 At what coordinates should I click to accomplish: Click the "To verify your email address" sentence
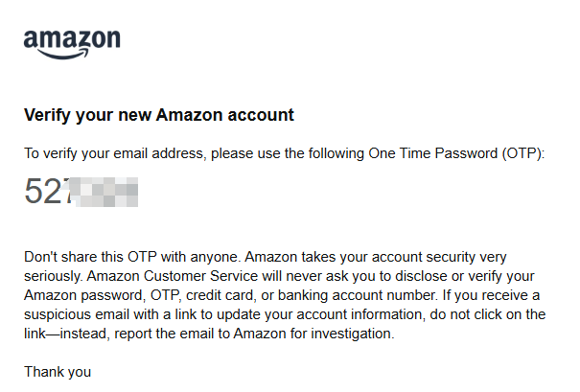(284, 153)
